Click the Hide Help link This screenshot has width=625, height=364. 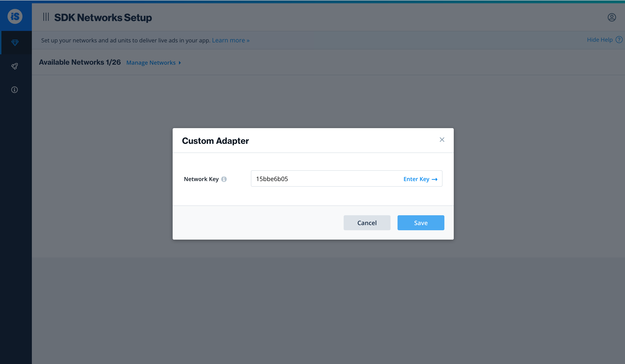tap(599, 40)
